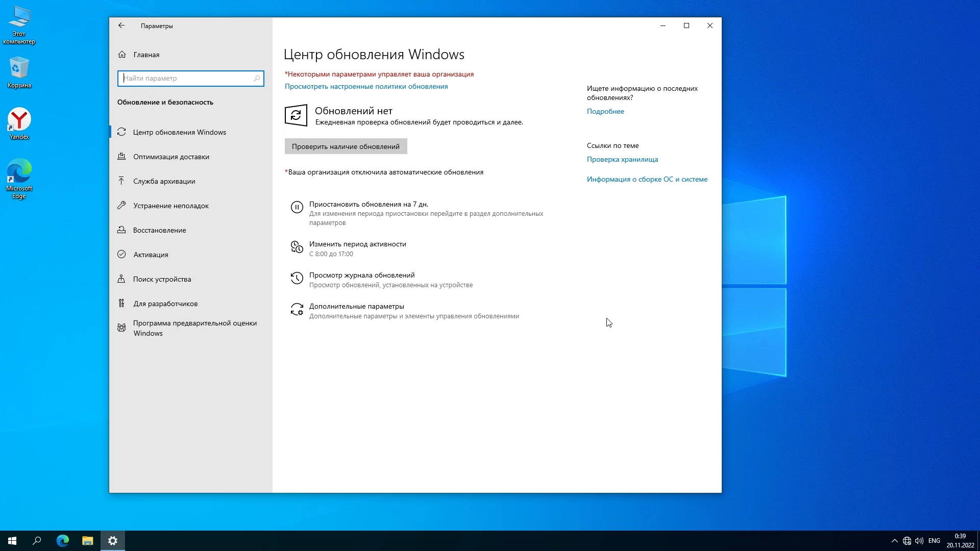This screenshot has width=980, height=551.
Task: Click the Главная home icon
Action: 122,55
